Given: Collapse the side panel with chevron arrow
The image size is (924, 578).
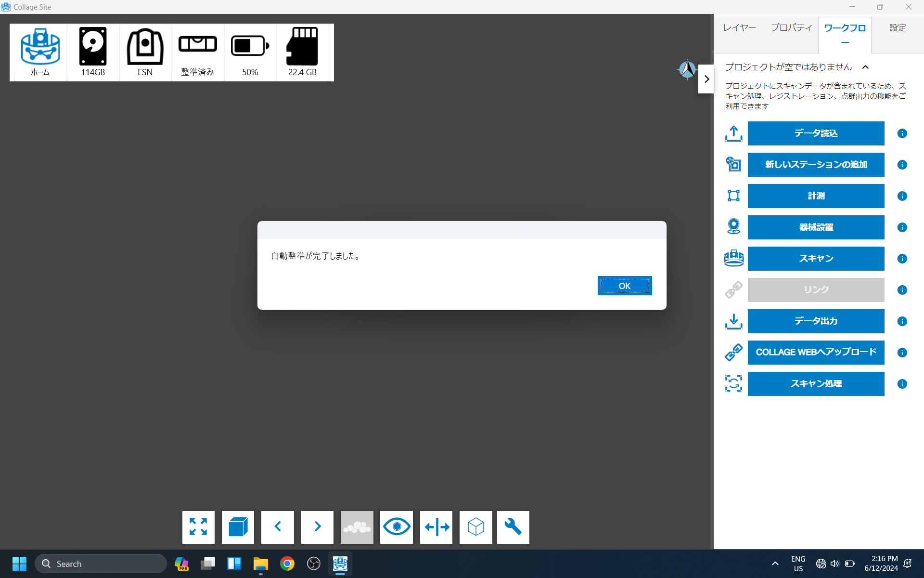Looking at the screenshot, I should click(x=706, y=79).
